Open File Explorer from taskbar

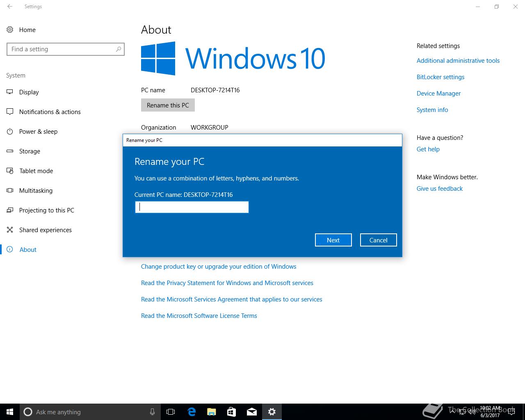[212, 412]
